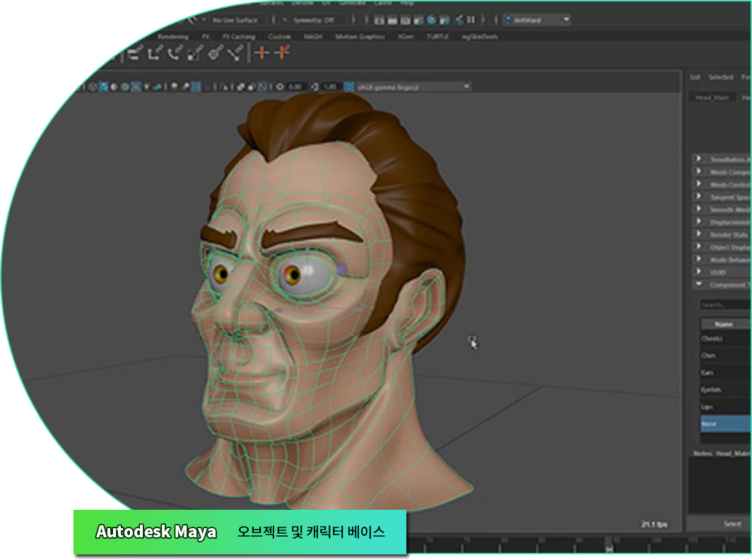Open the sRGB gamma view transform dropdown
Viewport: 752px width, 560px height.
pos(414,87)
